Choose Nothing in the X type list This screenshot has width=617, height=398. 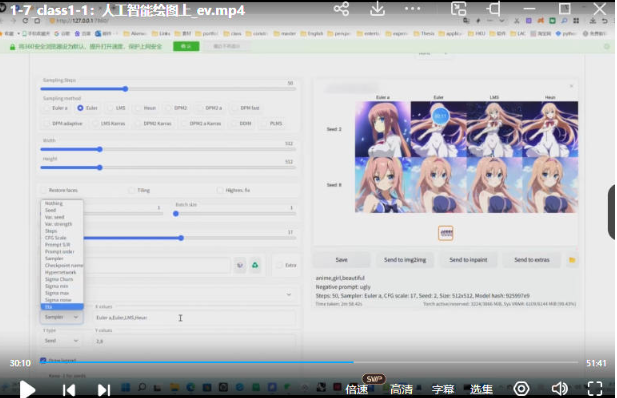62,204
